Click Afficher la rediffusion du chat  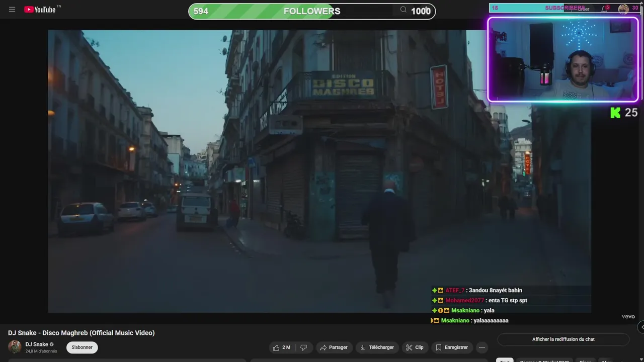pos(563,339)
